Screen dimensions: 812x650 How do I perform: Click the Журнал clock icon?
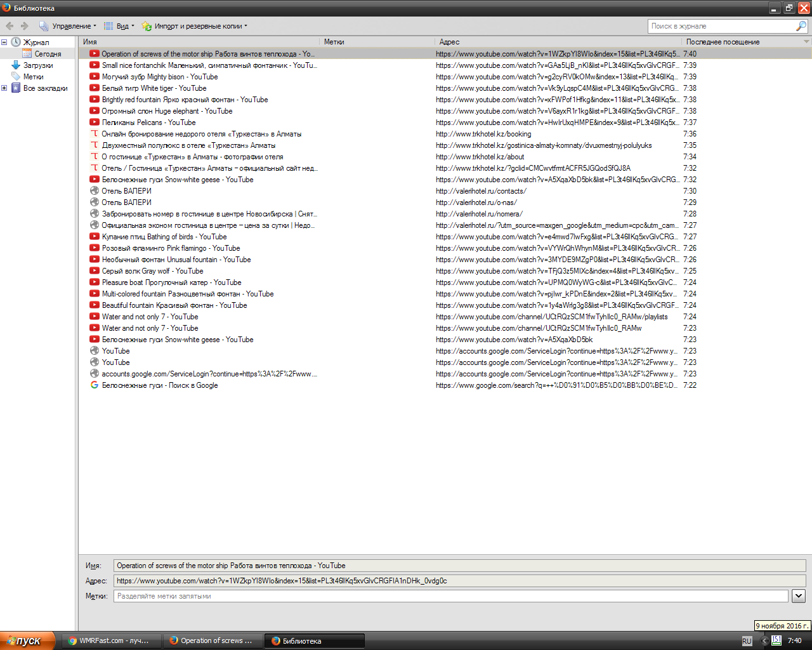(16, 42)
